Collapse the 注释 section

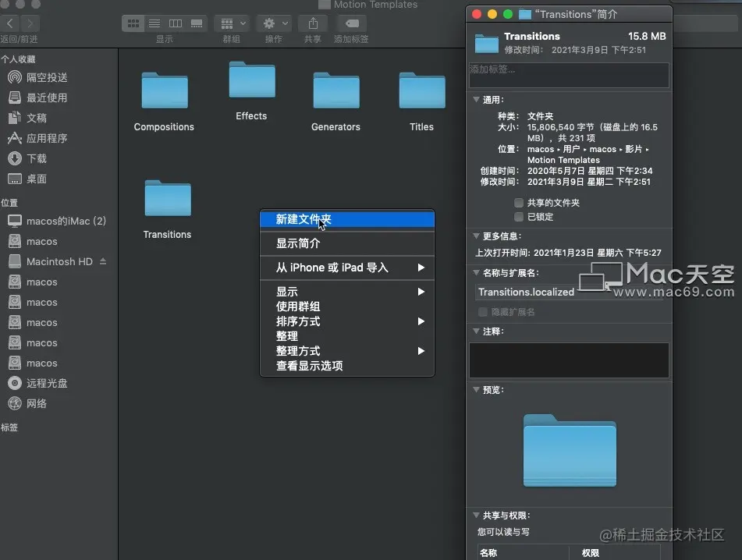point(476,331)
